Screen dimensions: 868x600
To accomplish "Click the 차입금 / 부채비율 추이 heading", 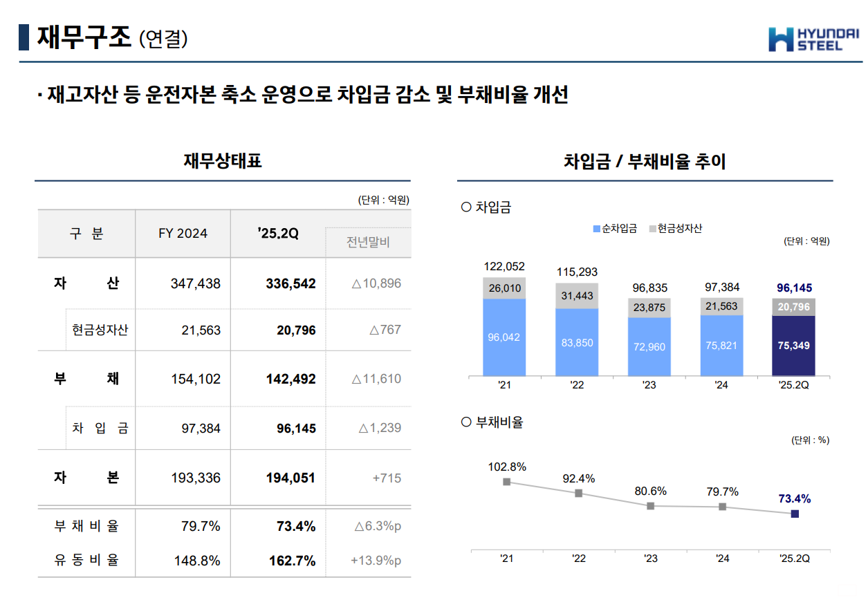I will pos(644,162).
